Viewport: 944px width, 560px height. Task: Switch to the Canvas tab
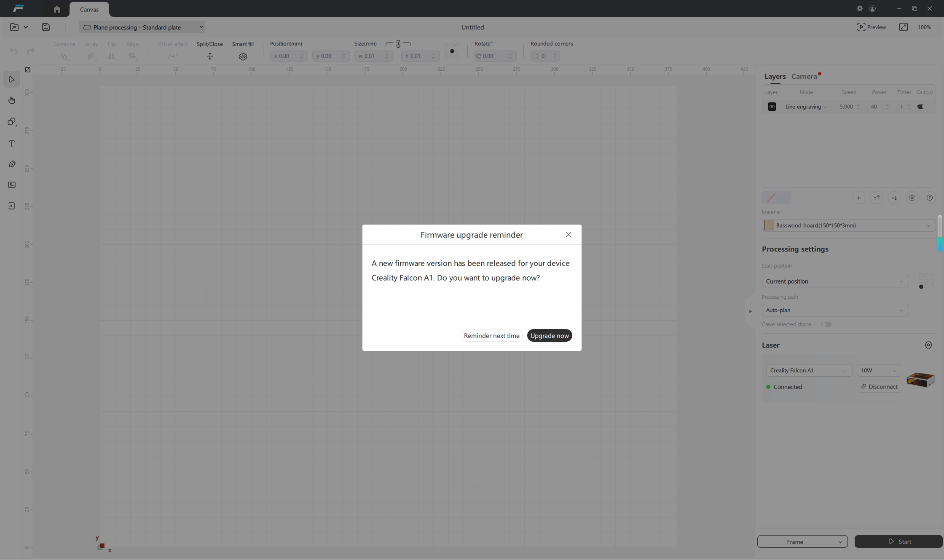(89, 9)
